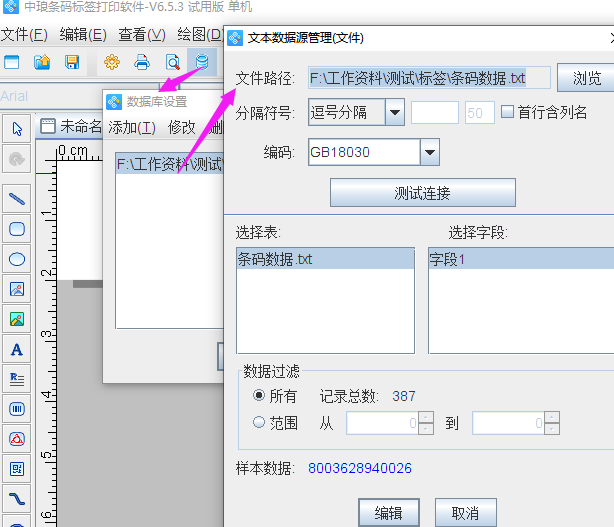Click empty separator input box next to 逗号分隔
This screenshot has width=614, height=527.
pos(434,113)
